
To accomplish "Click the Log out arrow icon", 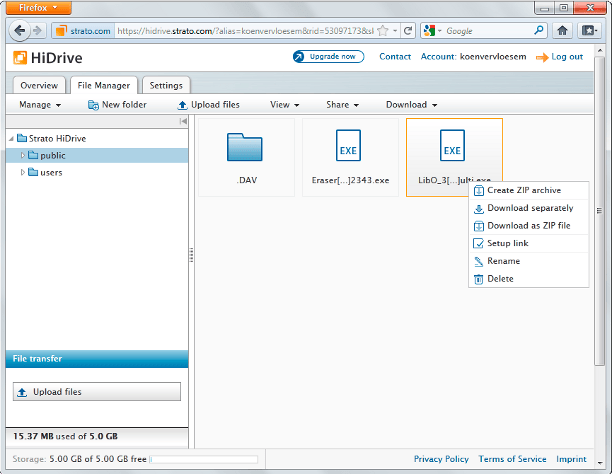I will [542, 57].
